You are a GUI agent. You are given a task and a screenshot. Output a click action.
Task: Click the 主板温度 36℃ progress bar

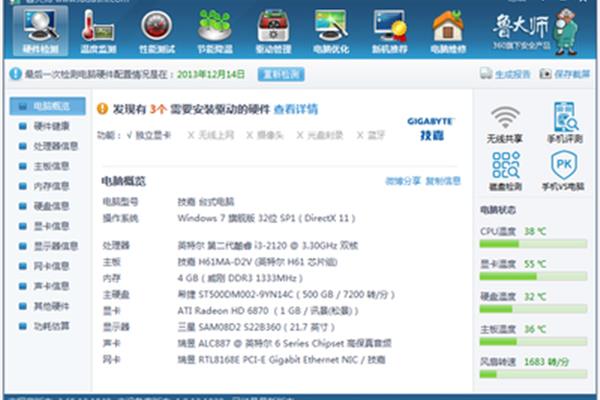point(533,341)
